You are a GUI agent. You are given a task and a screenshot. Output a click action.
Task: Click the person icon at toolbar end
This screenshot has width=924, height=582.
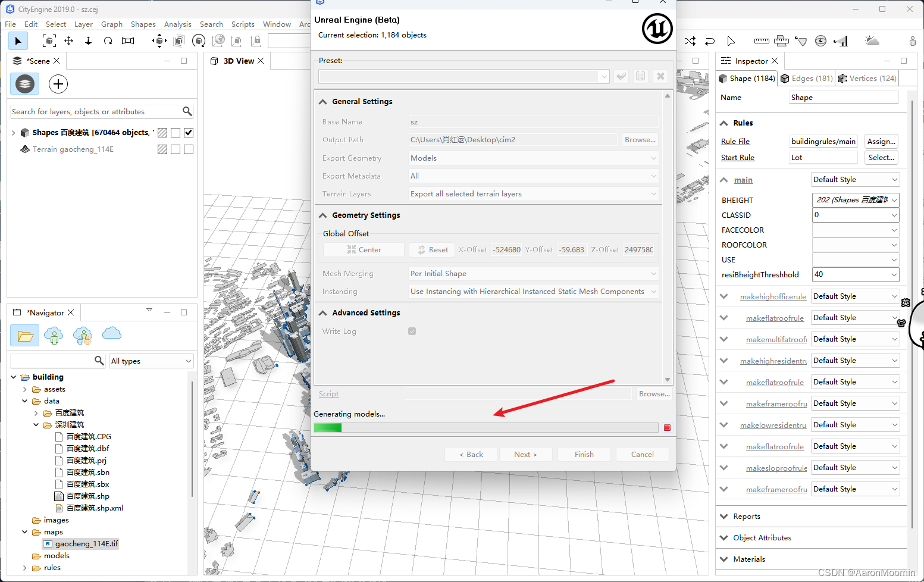pos(913,41)
